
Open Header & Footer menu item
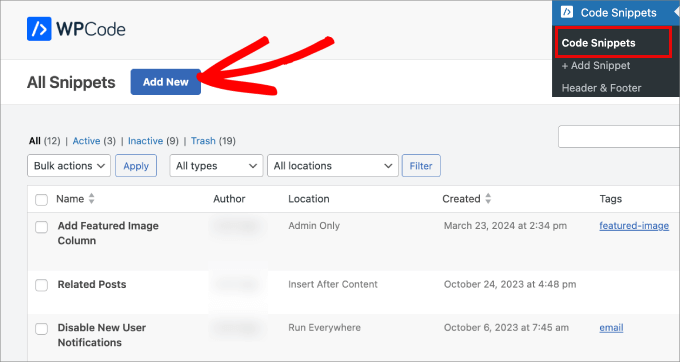(x=601, y=88)
